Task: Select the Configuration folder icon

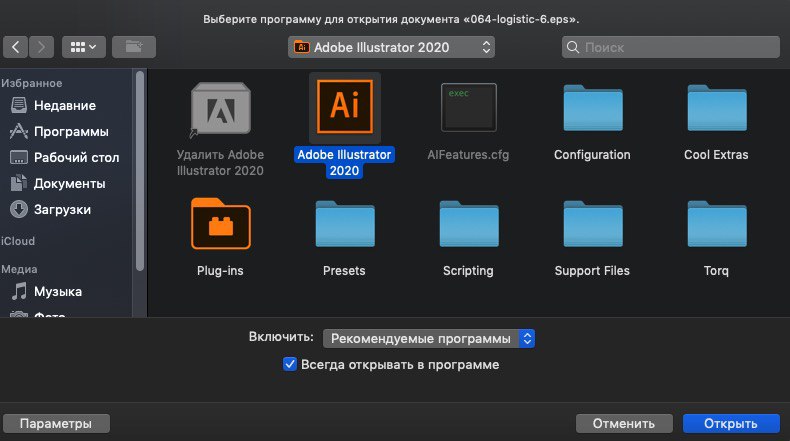Action: click(x=592, y=108)
